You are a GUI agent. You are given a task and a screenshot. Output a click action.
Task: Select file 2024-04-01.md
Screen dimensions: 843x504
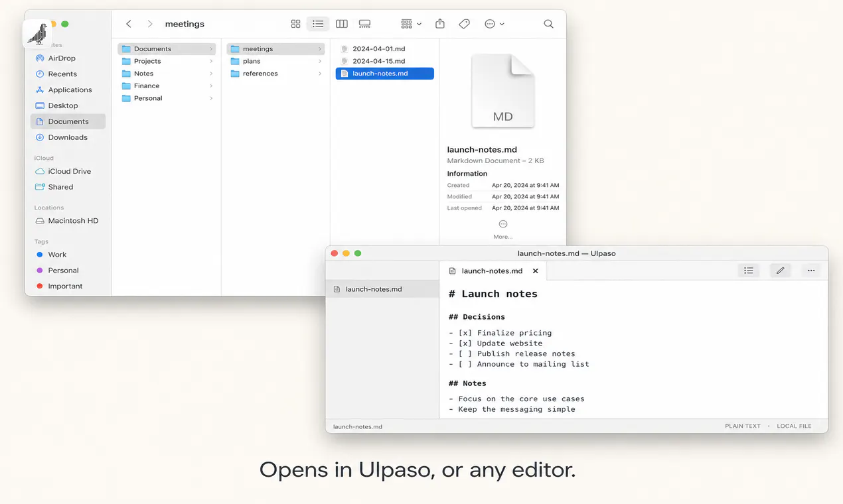point(385,49)
